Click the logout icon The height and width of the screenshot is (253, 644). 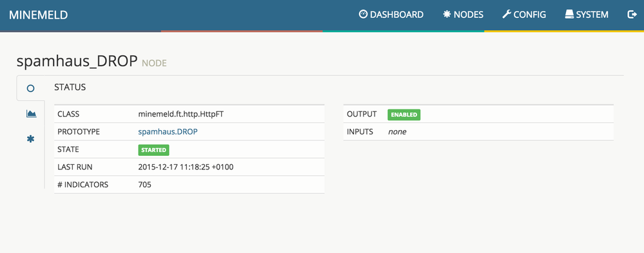(632, 15)
